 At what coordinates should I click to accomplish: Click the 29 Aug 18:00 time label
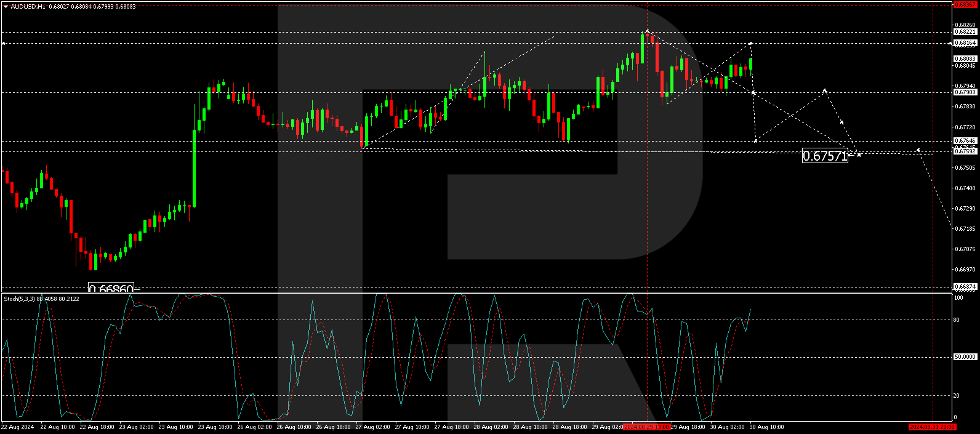pyautogui.click(x=688, y=427)
